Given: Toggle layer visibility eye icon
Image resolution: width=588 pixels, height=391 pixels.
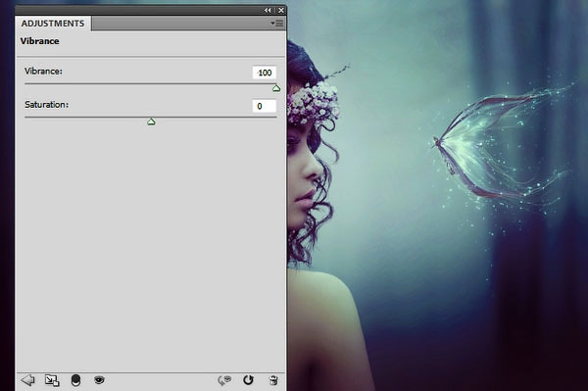Looking at the screenshot, I should 99,380.
